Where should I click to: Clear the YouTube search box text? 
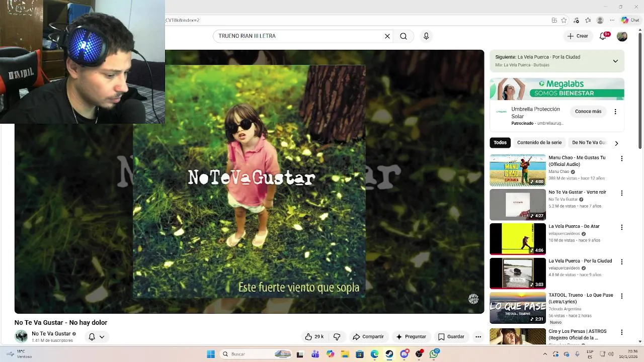387,36
